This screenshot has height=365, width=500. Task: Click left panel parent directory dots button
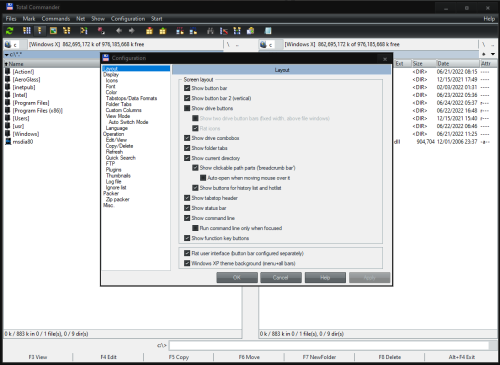tap(237, 44)
